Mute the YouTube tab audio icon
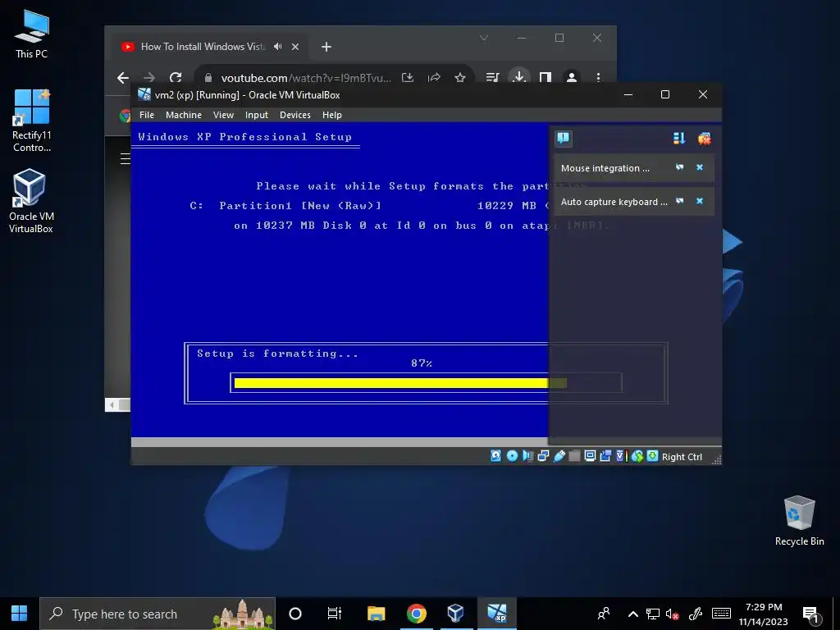Image resolution: width=840 pixels, height=630 pixels. click(277, 47)
